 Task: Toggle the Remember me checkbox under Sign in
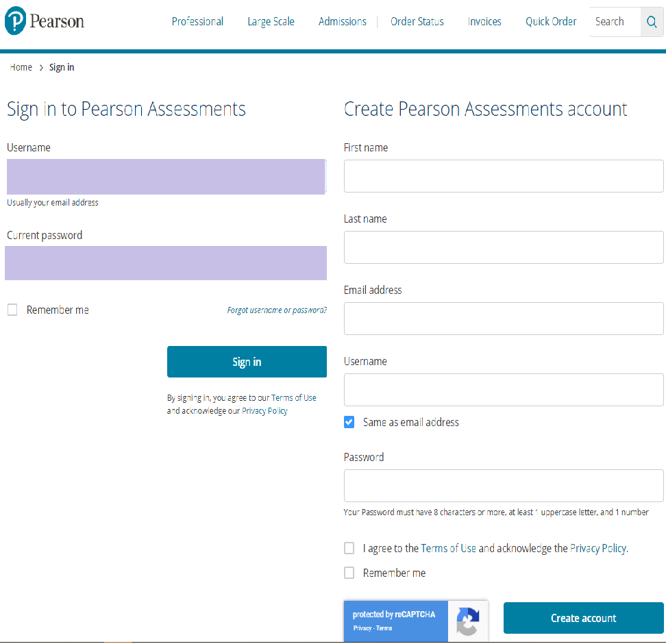point(12,310)
